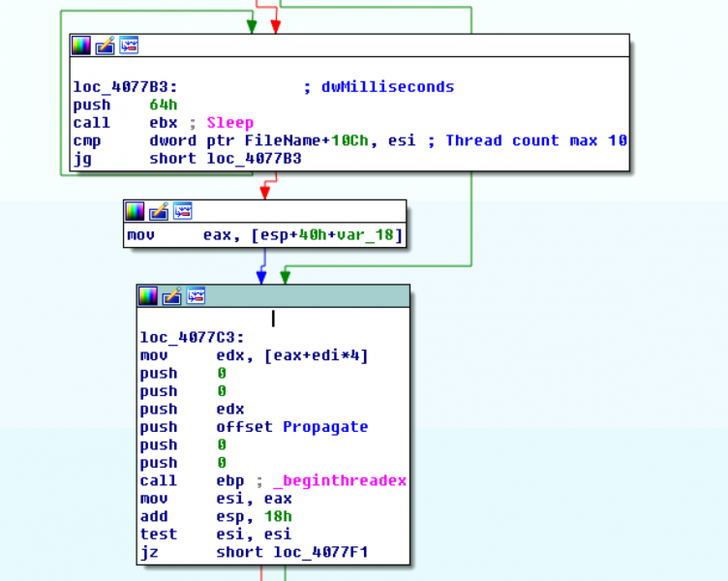Click the 64h push operand

[x=164, y=105]
